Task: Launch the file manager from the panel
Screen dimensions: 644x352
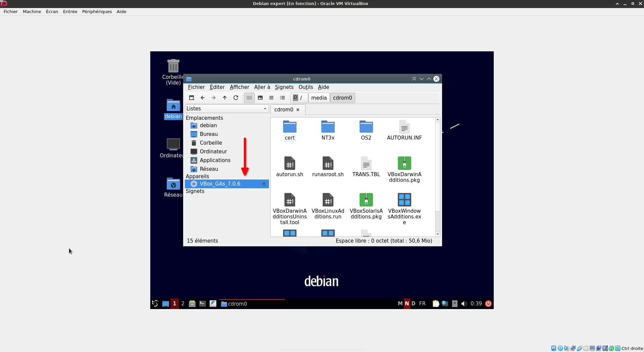Action: tap(192, 304)
